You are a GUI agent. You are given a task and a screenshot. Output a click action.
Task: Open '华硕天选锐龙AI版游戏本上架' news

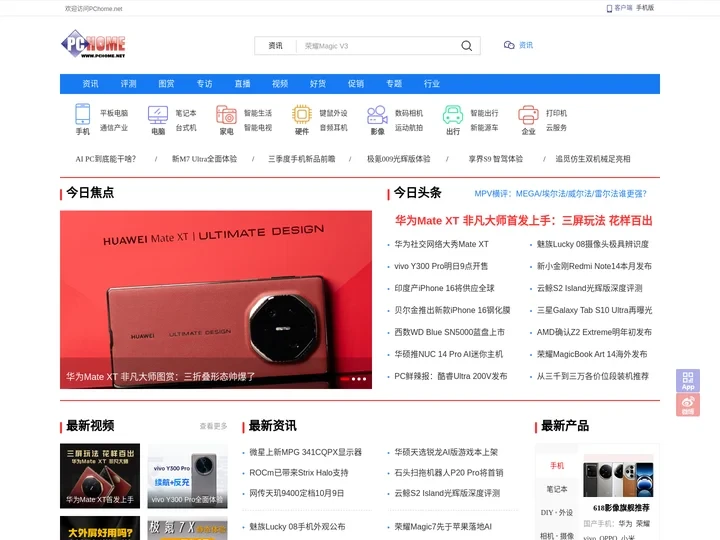[x=446, y=452]
